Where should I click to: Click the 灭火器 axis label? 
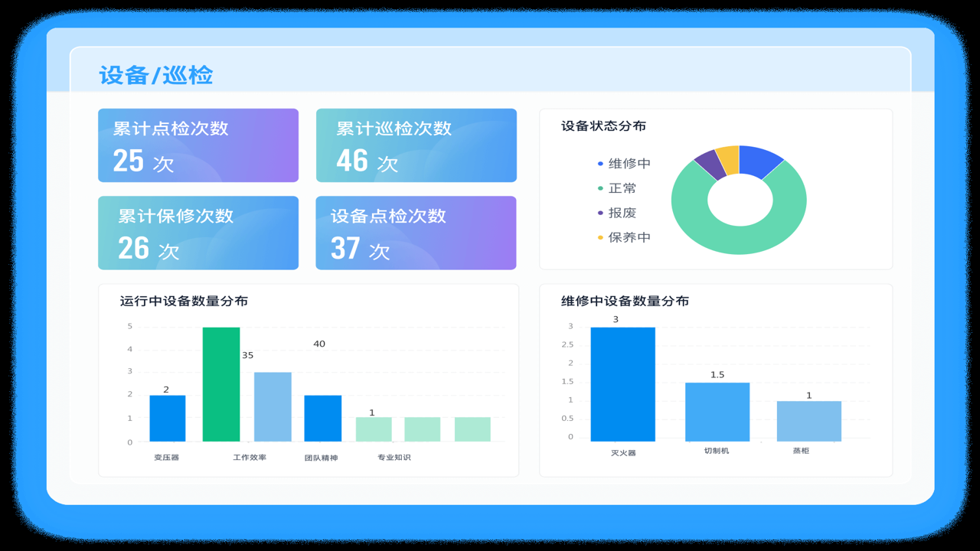click(x=623, y=453)
